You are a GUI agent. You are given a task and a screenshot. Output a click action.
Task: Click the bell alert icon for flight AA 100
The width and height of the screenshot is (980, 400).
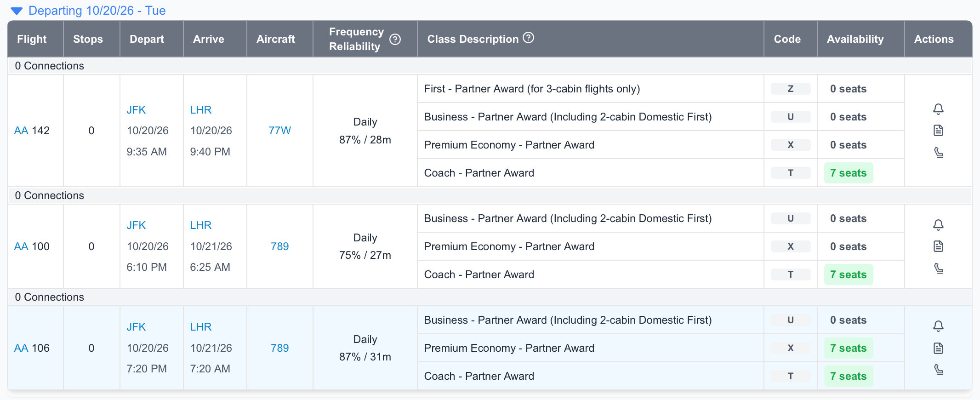tap(939, 225)
